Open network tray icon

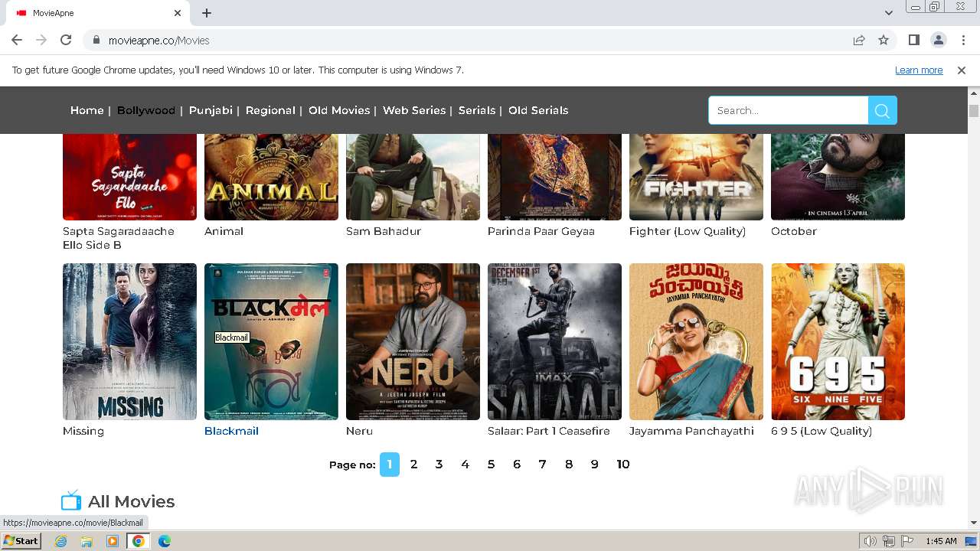tap(889, 541)
